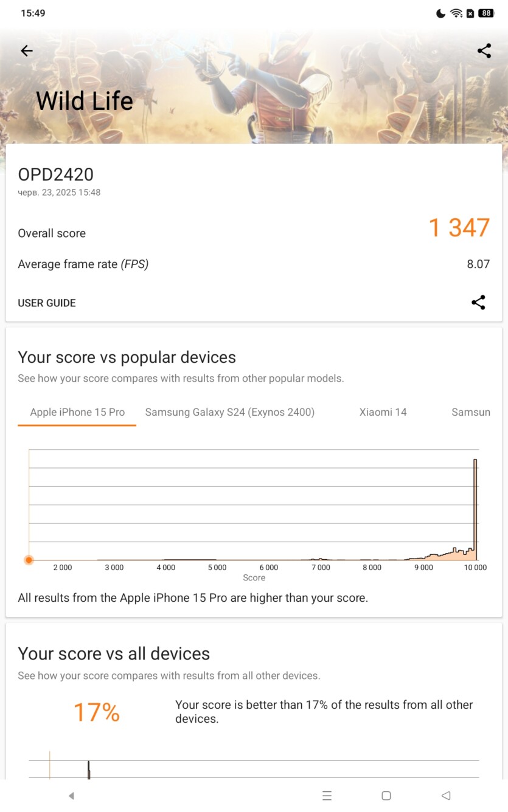This screenshot has height=812, width=508.
Task: Tap the back arrow in header
Action: click(26, 51)
